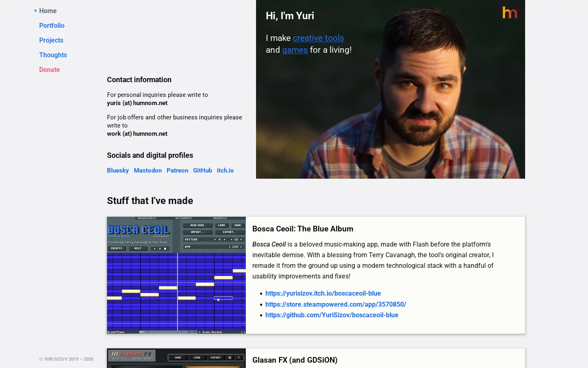Click the 'Contact information' heading
588x368 pixels.
click(139, 80)
